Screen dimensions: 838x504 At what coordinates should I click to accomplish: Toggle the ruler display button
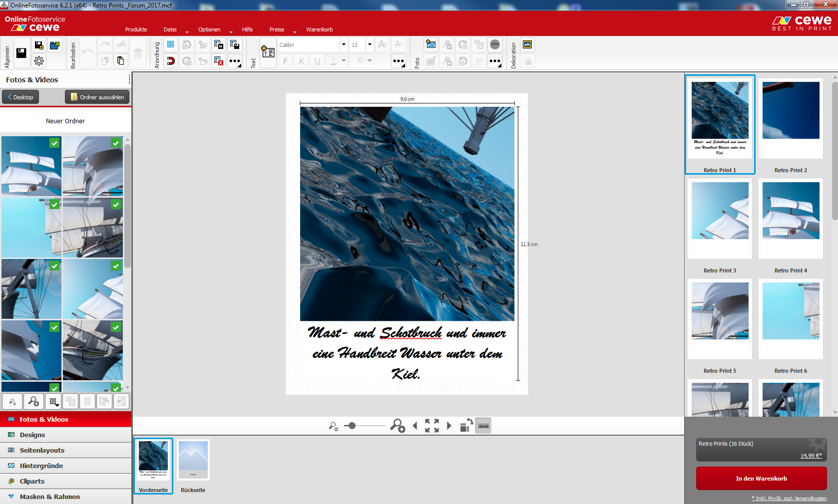pyautogui.click(x=483, y=426)
